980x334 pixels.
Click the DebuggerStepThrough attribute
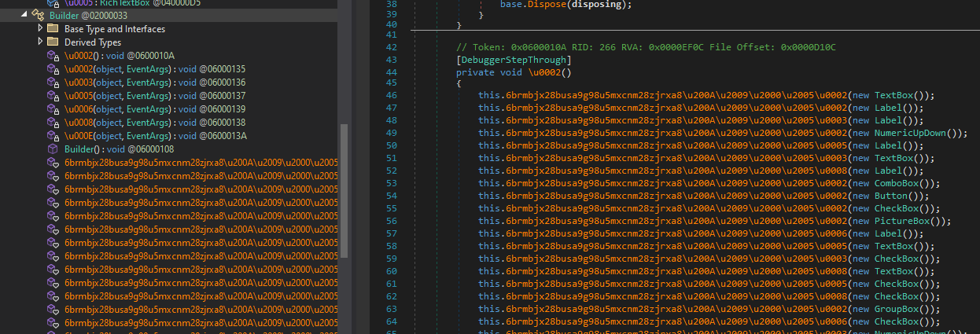point(514,60)
